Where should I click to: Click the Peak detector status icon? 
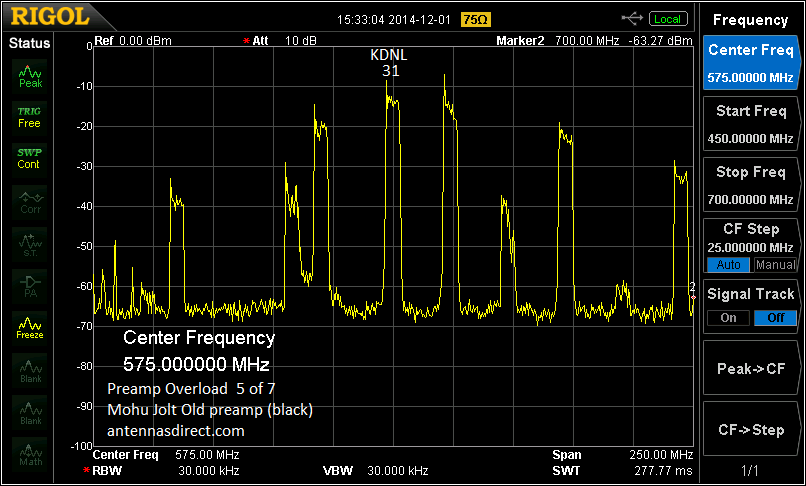pos(30,76)
